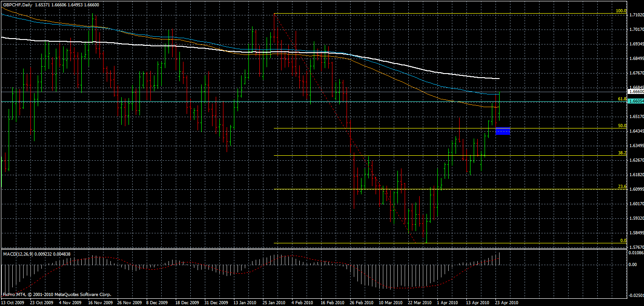Click the FxPro MT4 MetaQuotes copyright text
The width and height of the screenshot is (644, 306).
click(x=57, y=295)
